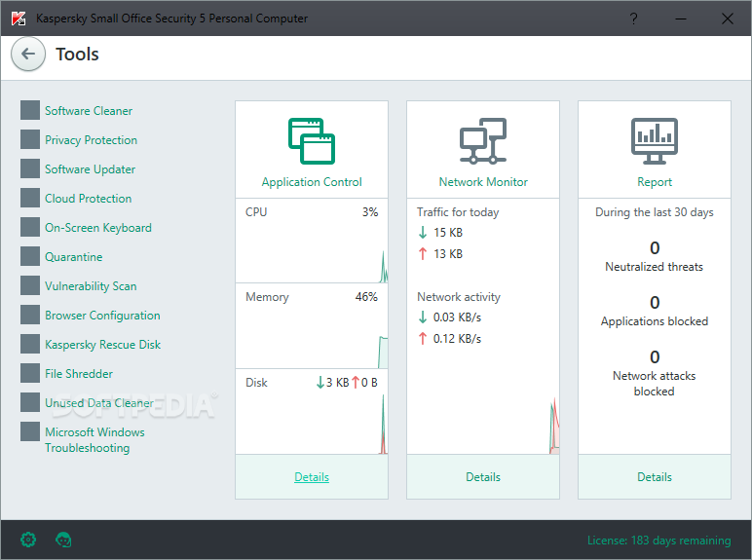Launch Software Updater
This screenshot has height=560, width=752.
(x=91, y=169)
